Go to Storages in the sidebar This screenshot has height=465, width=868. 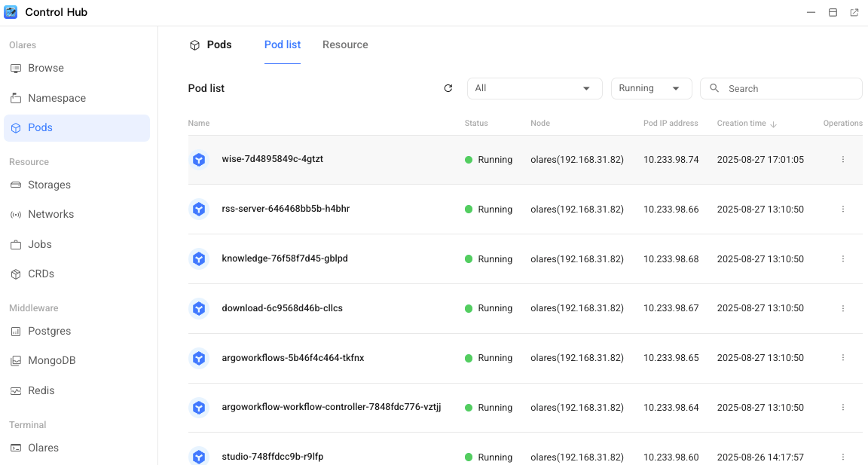[49, 185]
